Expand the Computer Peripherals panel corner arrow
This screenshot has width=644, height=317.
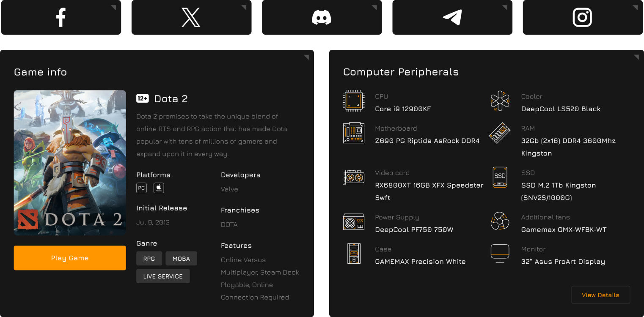pos(636,57)
